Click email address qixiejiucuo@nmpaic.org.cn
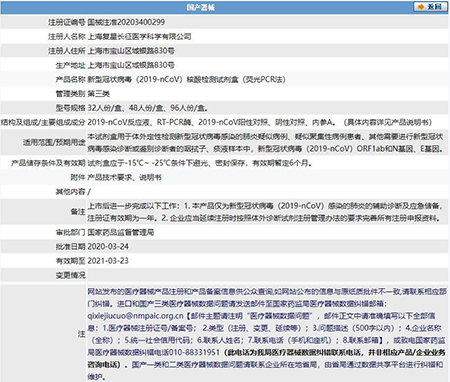The width and height of the screenshot is (450, 382). pyautogui.click(x=135, y=315)
